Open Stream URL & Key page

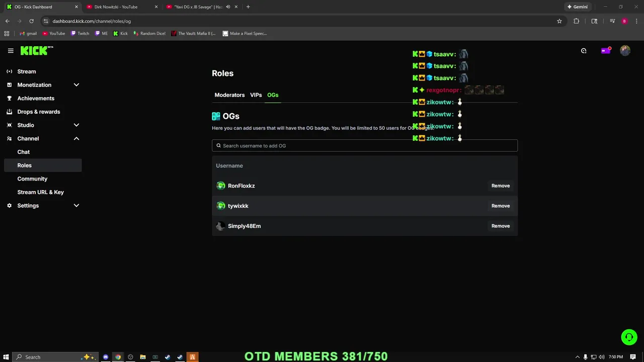click(x=41, y=192)
